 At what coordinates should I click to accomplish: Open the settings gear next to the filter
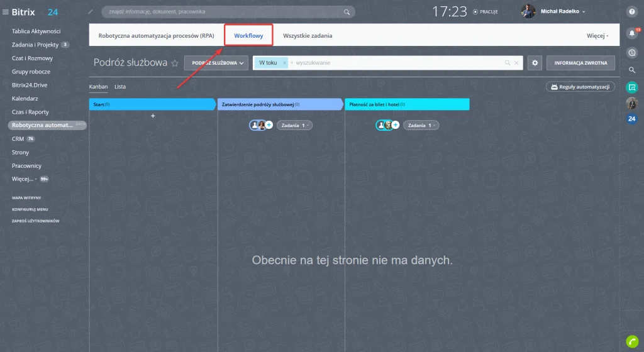click(x=535, y=63)
